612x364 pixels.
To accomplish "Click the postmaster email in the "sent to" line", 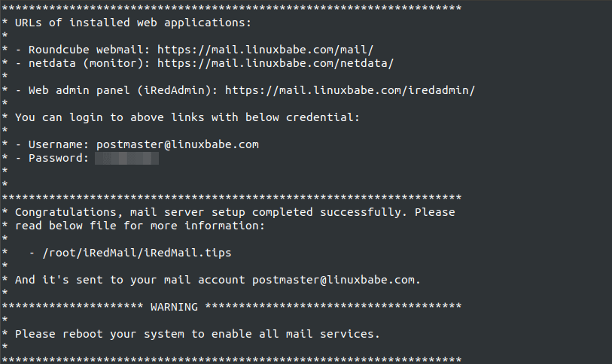I will pyautogui.click(x=333, y=279).
